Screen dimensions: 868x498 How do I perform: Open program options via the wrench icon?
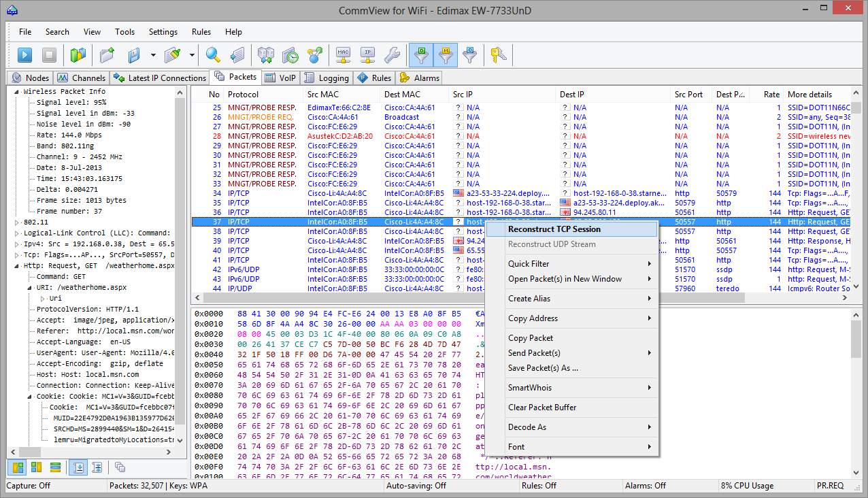point(392,55)
